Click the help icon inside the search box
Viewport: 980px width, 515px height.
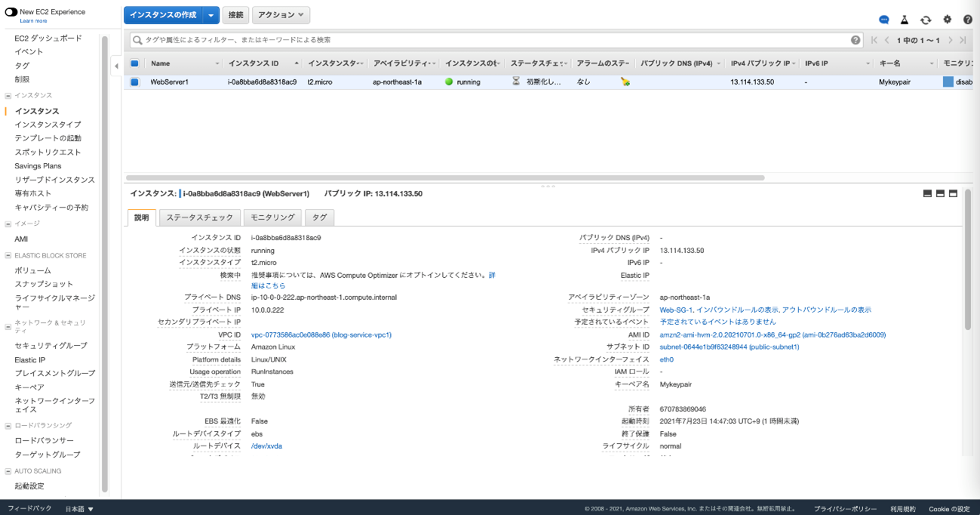[x=856, y=40]
